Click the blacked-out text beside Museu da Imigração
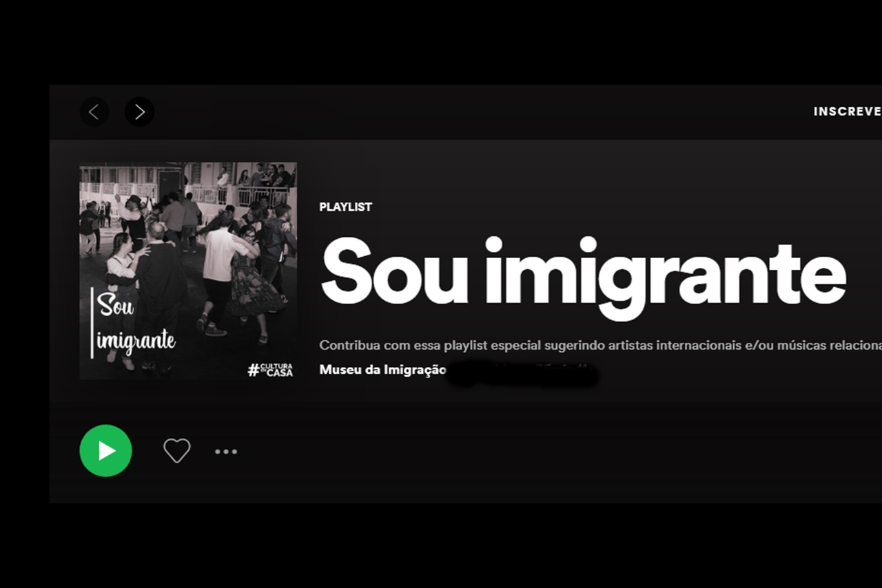The image size is (882, 588). [x=522, y=372]
